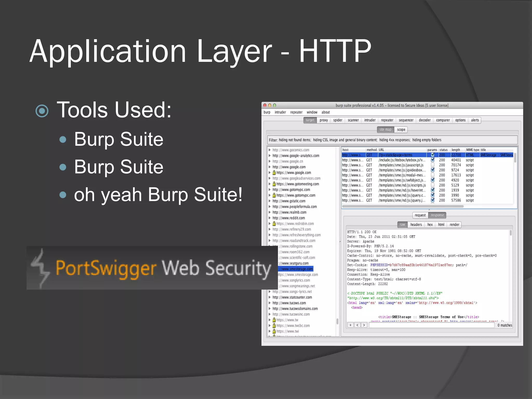Switch to render view of response
The image size is (532, 399).
point(454,224)
